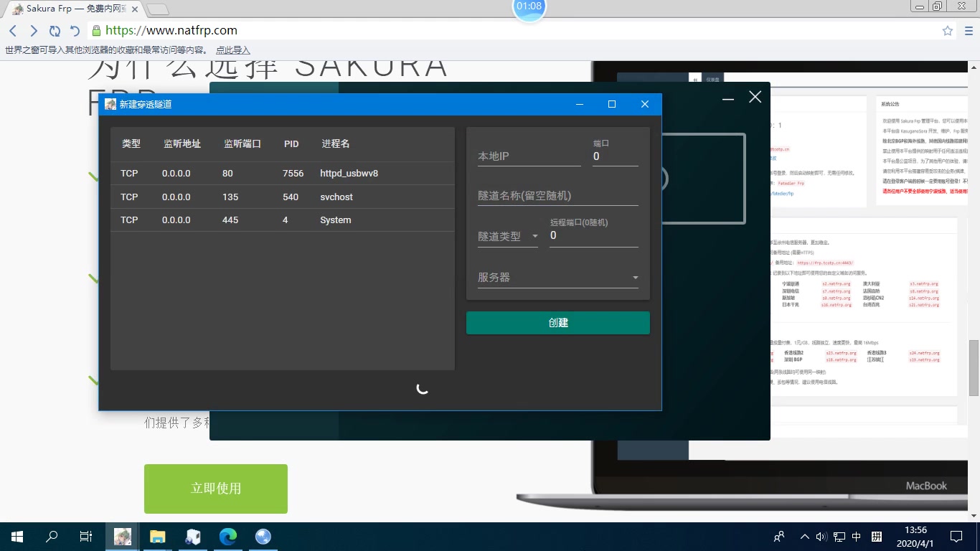The width and height of the screenshot is (980, 551).
Task: Close the 新建穿透隧道 dialog
Action: coord(645,104)
